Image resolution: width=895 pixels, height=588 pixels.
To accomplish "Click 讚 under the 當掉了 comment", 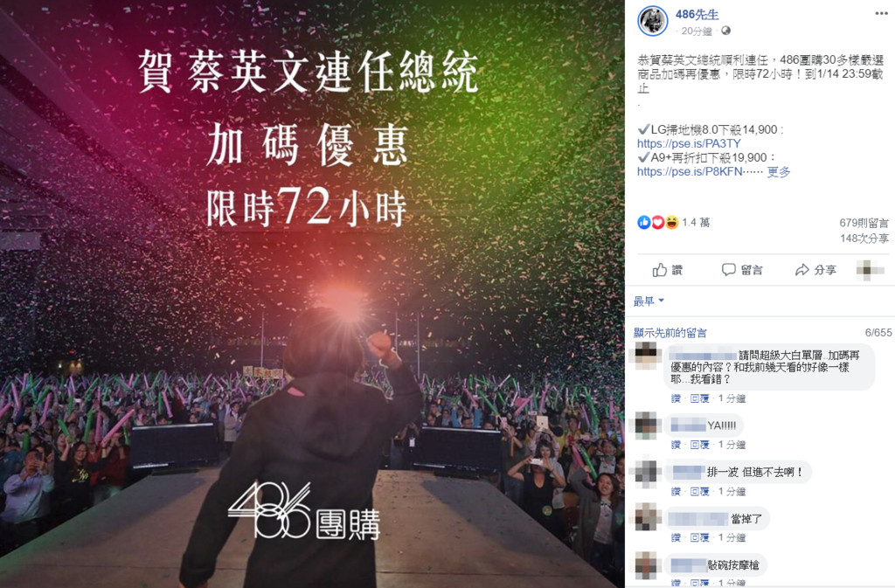I will 676,537.
